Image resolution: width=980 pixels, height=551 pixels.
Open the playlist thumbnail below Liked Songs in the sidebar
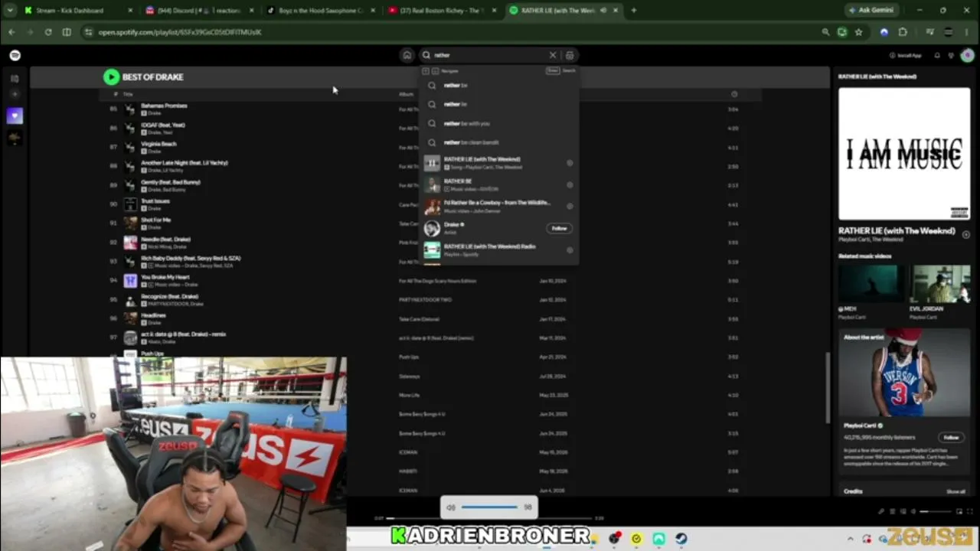pos(15,138)
